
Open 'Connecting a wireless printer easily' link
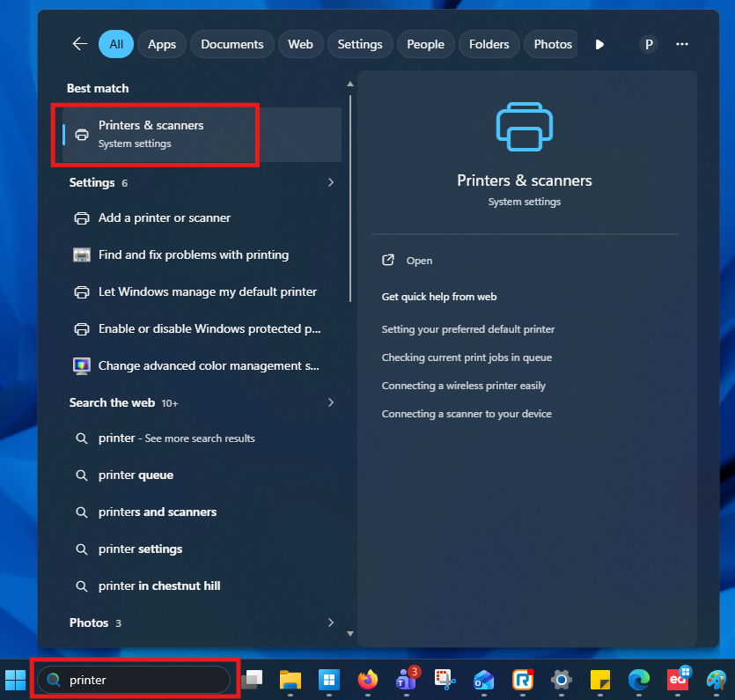464,386
